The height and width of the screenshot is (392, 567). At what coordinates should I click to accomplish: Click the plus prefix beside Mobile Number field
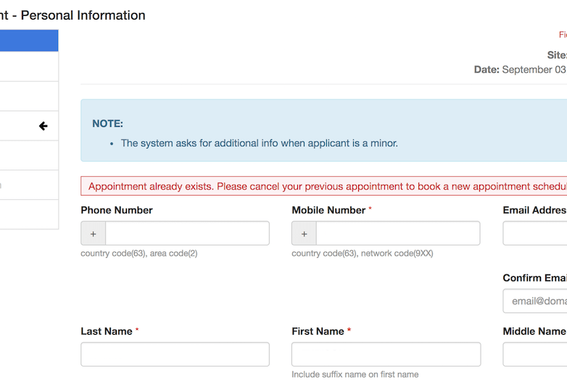coord(304,233)
